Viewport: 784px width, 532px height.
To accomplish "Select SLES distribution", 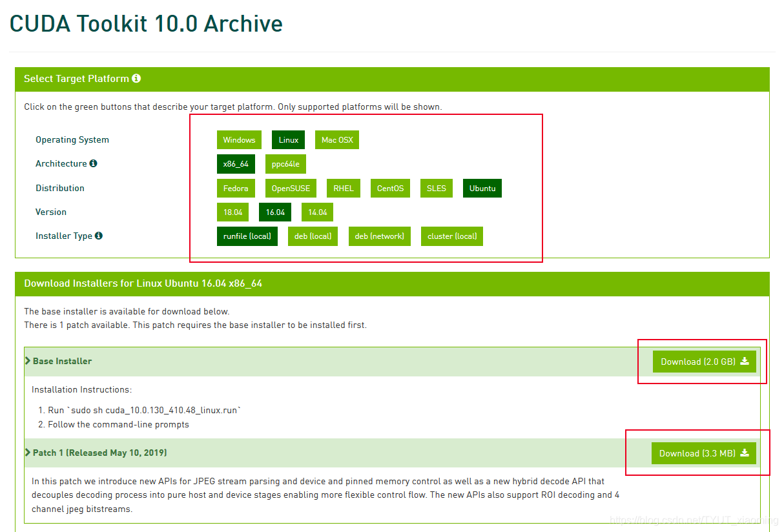I will 437,189.
